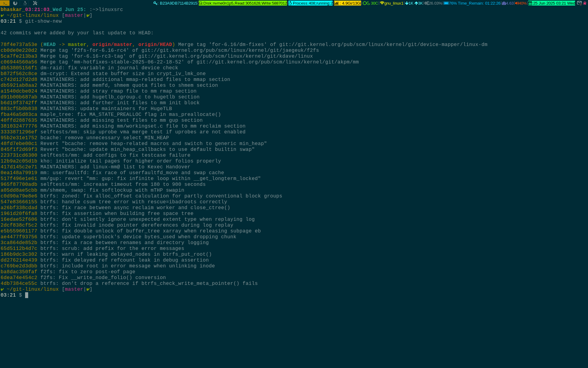Click commit e5b559601177 double unlock line
Image resolution: width=588 pixels, height=368 pixels.
coord(131,231)
